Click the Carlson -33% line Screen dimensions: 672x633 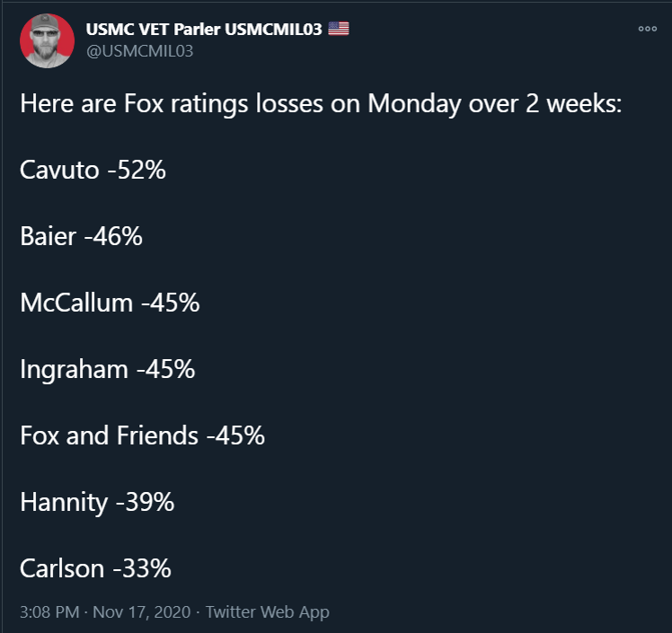(x=95, y=568)
